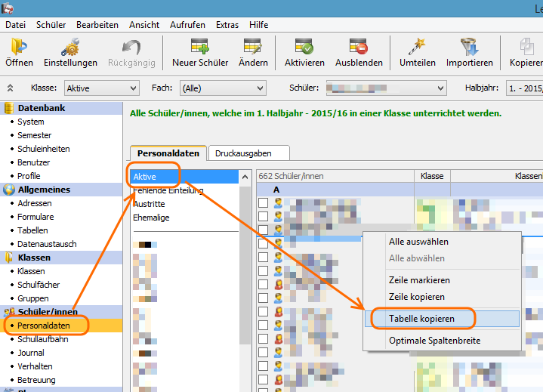The image size is (543, 392).
Task: Expand the Fach dropdown showing (Alle)
Action: (222, 88)
